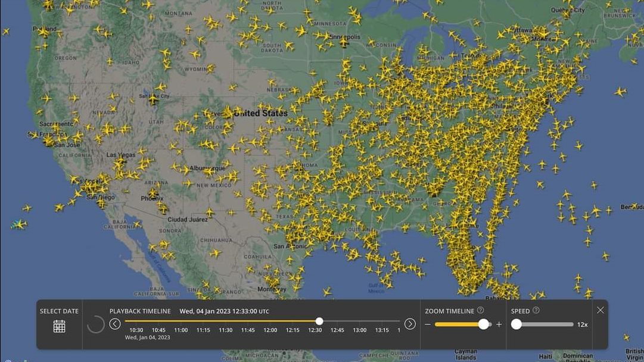Step timeline forward with right arrow
The height and width of the screenshot is (362, 644).
click(x=410, y=324)
